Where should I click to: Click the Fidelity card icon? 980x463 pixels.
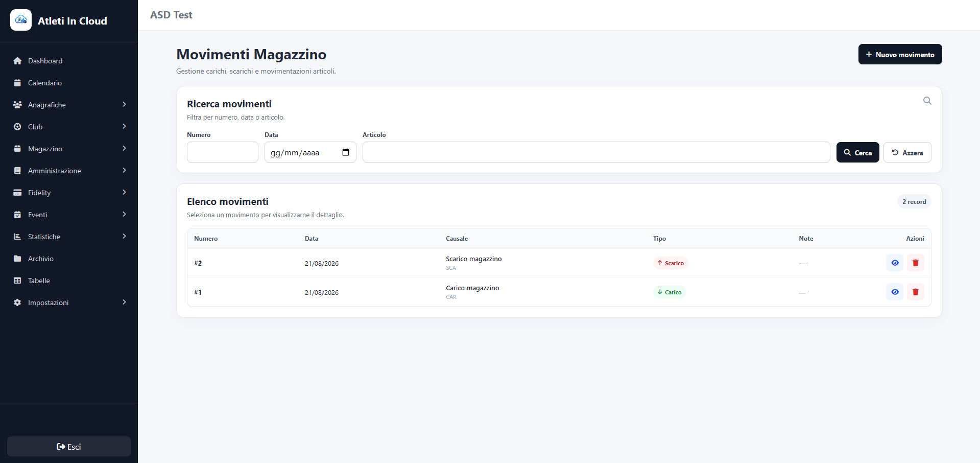(x=17, y=193)
